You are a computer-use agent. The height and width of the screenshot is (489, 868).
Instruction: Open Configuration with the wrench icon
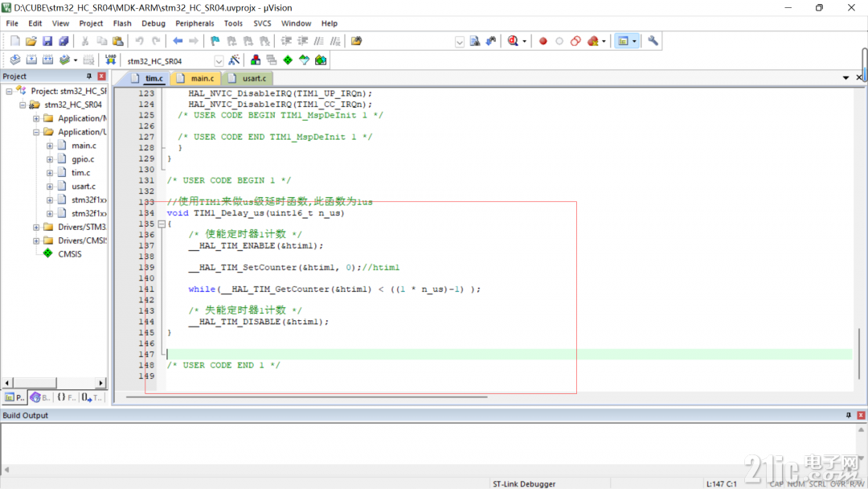pos(653,41)
